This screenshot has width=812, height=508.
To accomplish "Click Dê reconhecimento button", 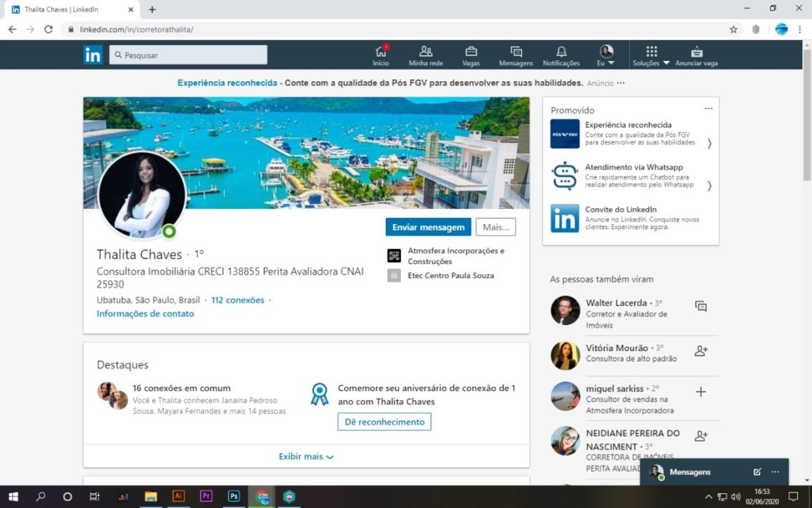I will tap(384, 422).
